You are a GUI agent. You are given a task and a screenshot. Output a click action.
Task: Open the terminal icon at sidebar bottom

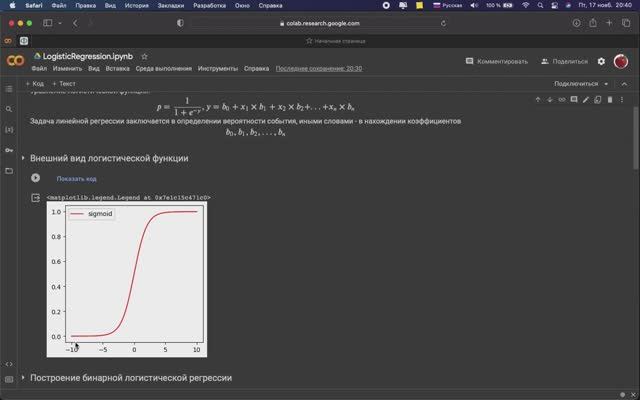[9, 379]
